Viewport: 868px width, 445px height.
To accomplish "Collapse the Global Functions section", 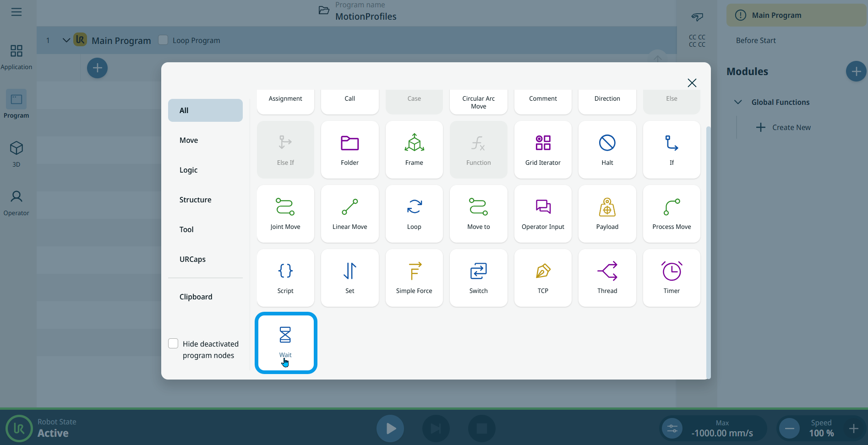I will tap(738, 102).
